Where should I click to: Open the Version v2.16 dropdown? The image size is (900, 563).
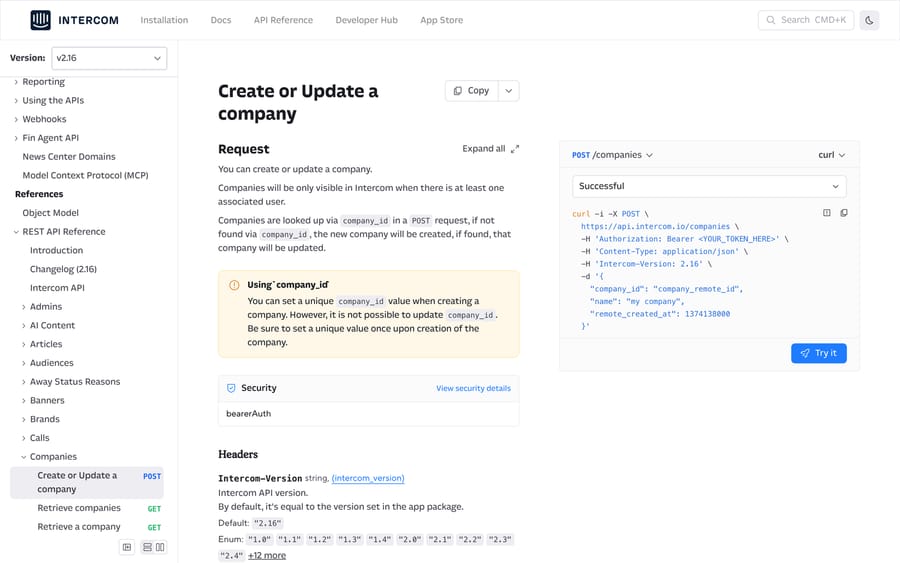[109, 58]
